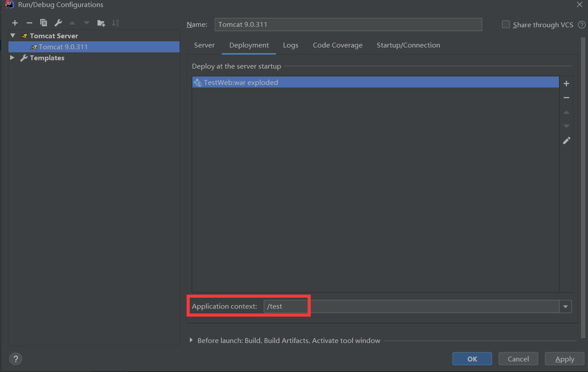Focus the Name input field
588x372 pixels.
(x=348, y=25)
